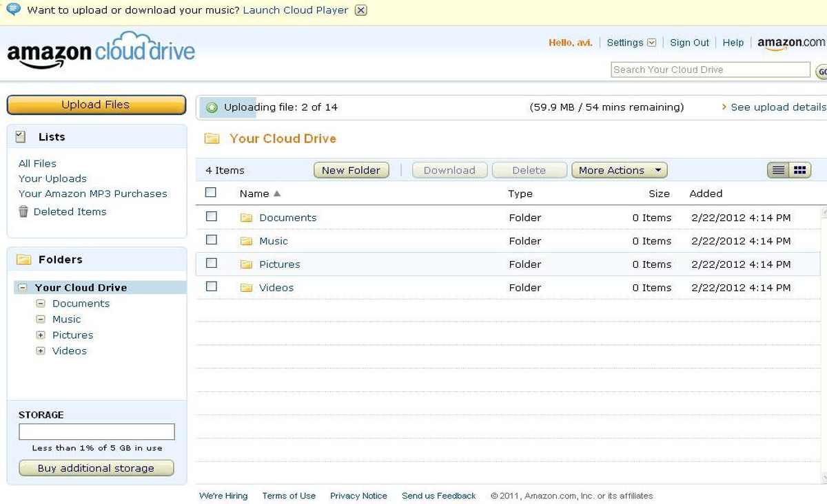Open the Settings dropdown arrow

[x=651, y=43]
